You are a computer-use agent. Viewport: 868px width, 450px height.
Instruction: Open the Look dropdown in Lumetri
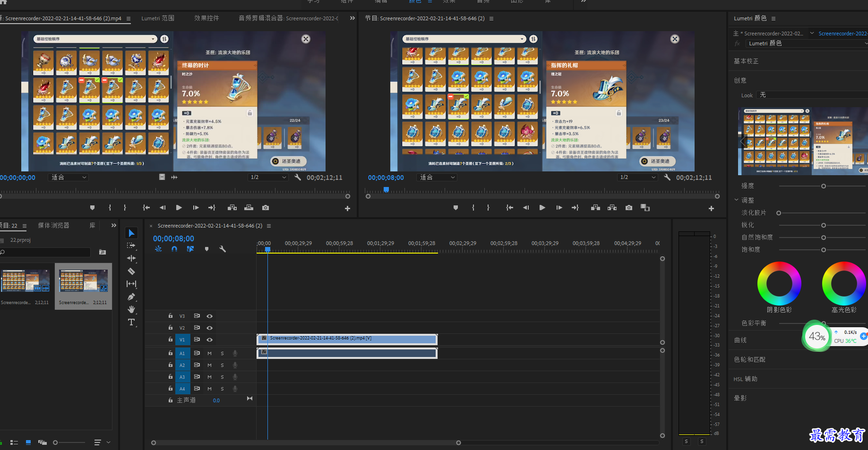[812, 95]
